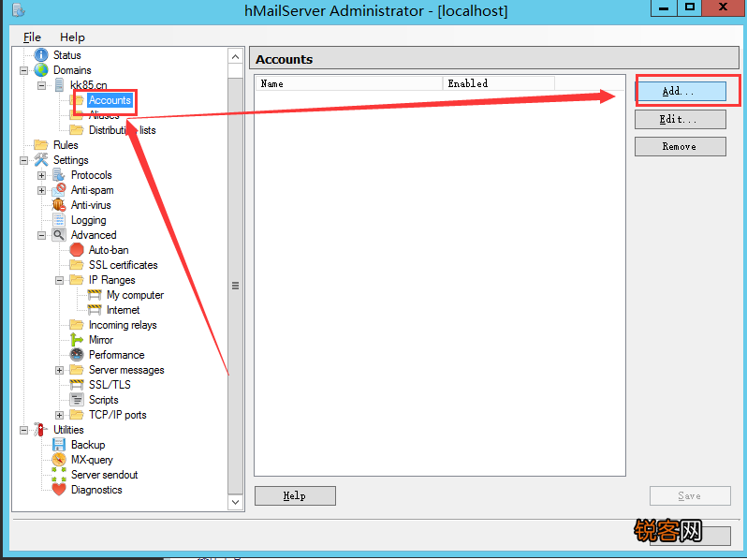
Task: Click the Diagnostics heart icon
Action: click(59, 490)
